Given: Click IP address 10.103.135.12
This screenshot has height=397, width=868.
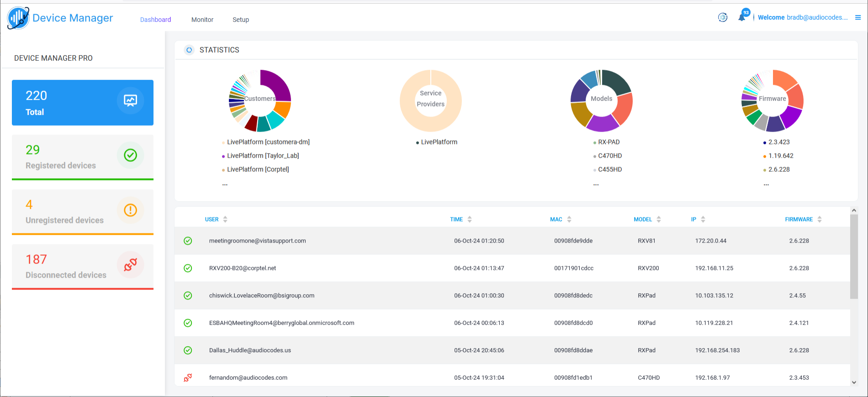Looking at the screenshot, I should pos(714,296).
